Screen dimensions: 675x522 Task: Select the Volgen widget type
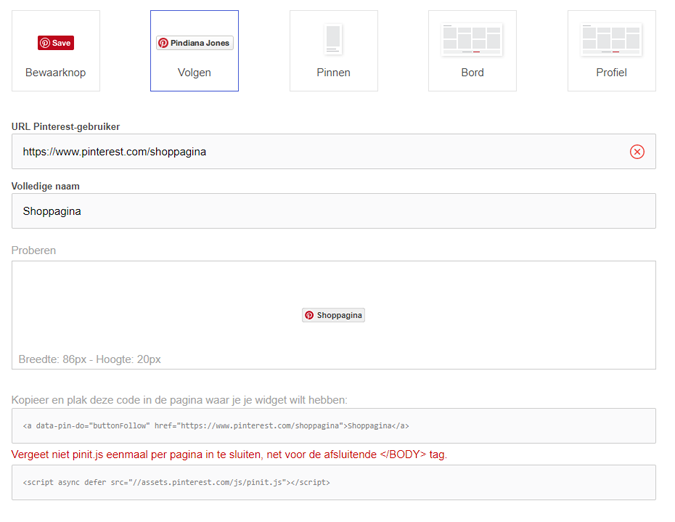(x=194, y=51)
